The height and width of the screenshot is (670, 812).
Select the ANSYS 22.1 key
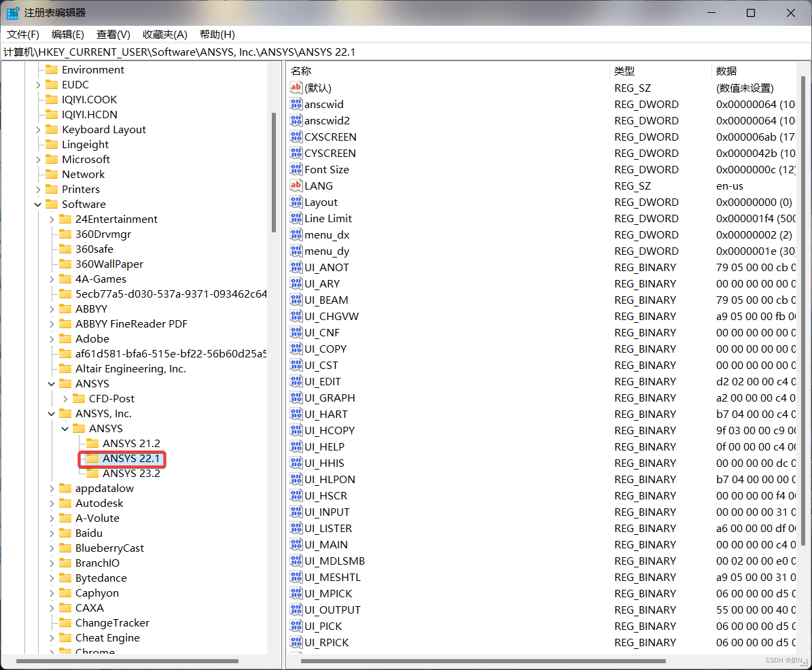[x=131, y=458]
